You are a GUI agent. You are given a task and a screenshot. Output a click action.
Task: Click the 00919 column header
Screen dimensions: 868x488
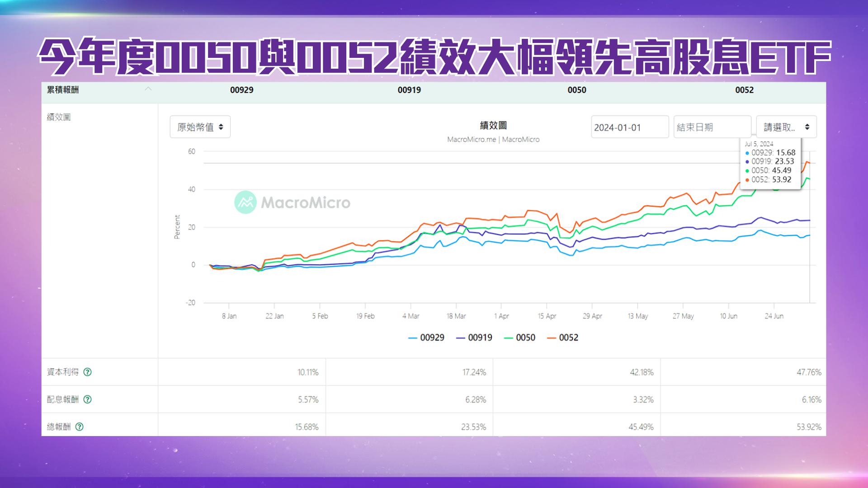(409, 90)
